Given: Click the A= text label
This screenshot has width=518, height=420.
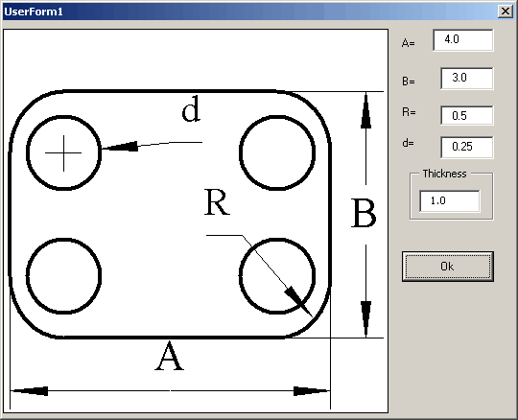Looking at the screenshot, I should pos(409,43).
